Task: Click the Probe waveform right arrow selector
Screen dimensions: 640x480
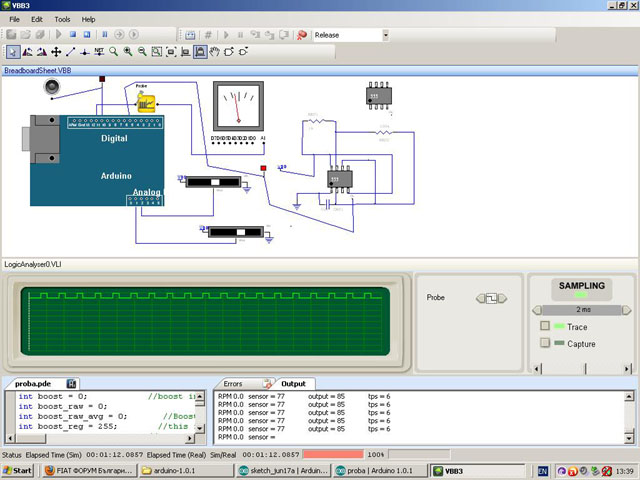Action: (501, 298)
